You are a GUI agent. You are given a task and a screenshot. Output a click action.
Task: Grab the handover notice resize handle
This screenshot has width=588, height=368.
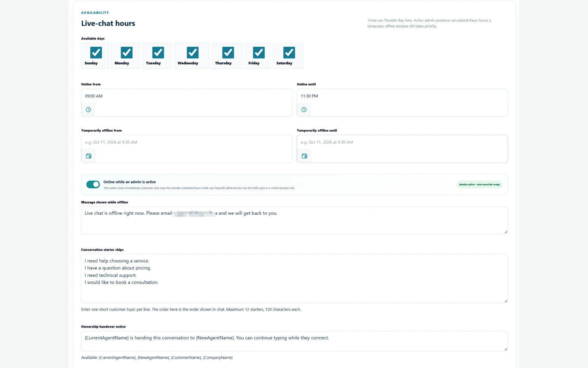[506, 349]
